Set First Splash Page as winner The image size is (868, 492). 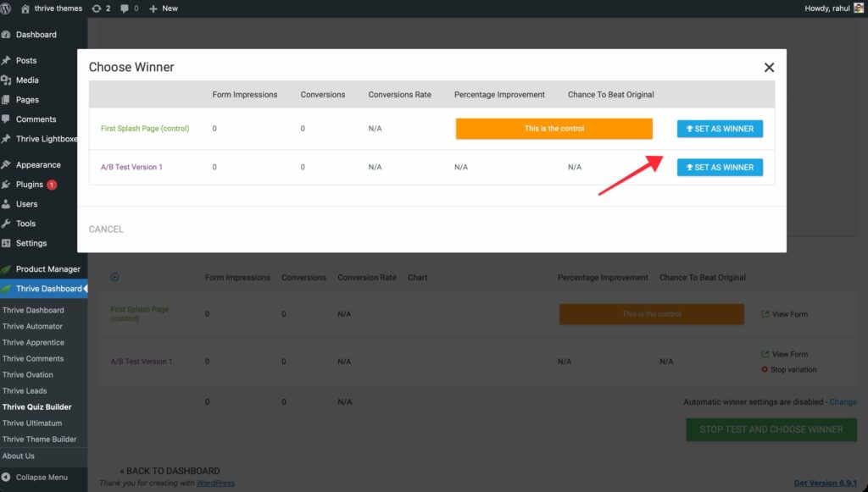coord(720,129)
